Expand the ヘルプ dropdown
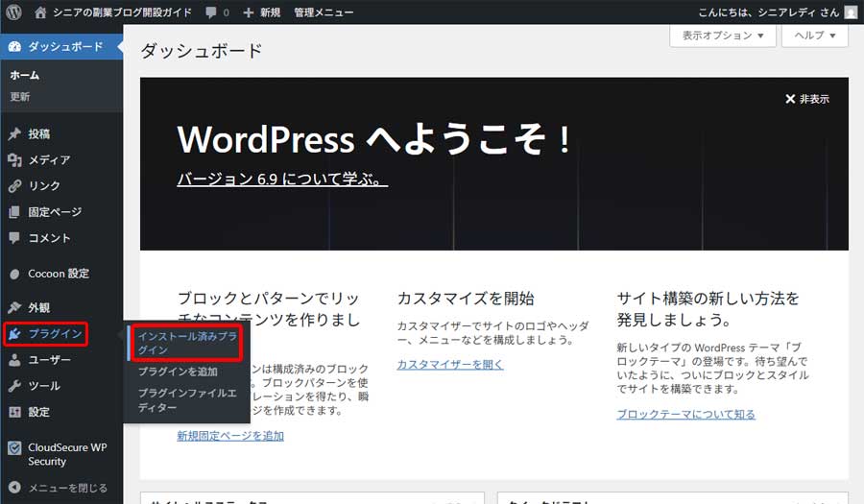This screenshot has height=504, width=864. [x=815, y=36]
